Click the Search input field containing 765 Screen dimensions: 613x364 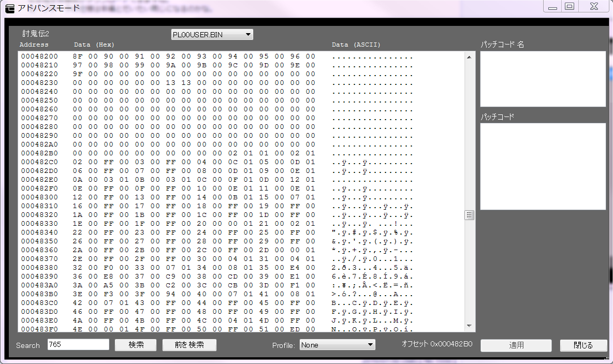[x=78, y=345]
